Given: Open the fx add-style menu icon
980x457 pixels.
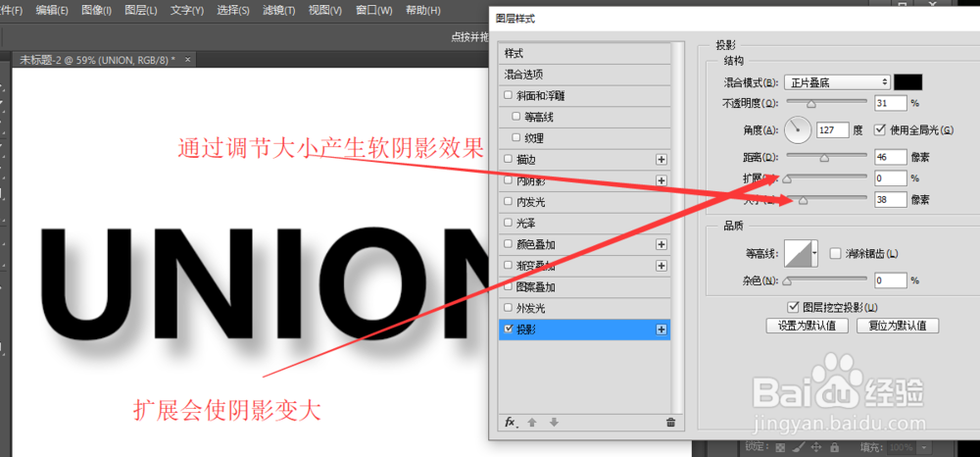Looking at the screenshot, I should click(x=512, y=422).
